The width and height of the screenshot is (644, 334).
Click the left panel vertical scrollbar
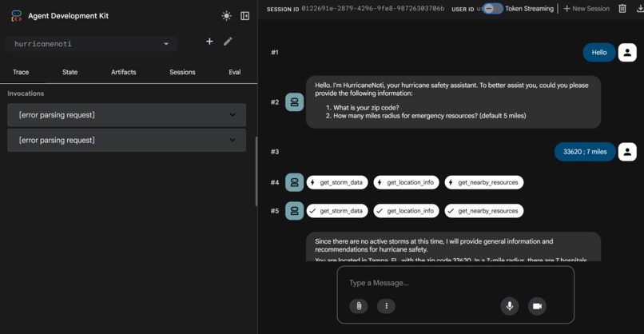[256, 171]
